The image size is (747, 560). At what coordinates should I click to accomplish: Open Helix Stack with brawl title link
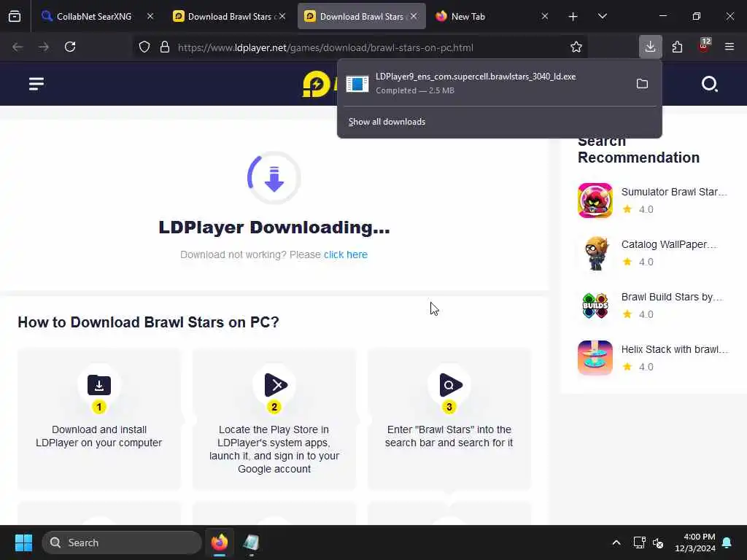[x=675, y=349]
